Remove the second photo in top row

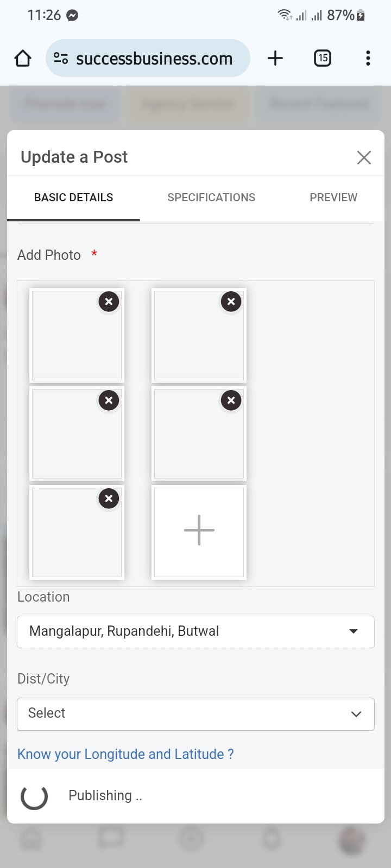pos(231,302)
